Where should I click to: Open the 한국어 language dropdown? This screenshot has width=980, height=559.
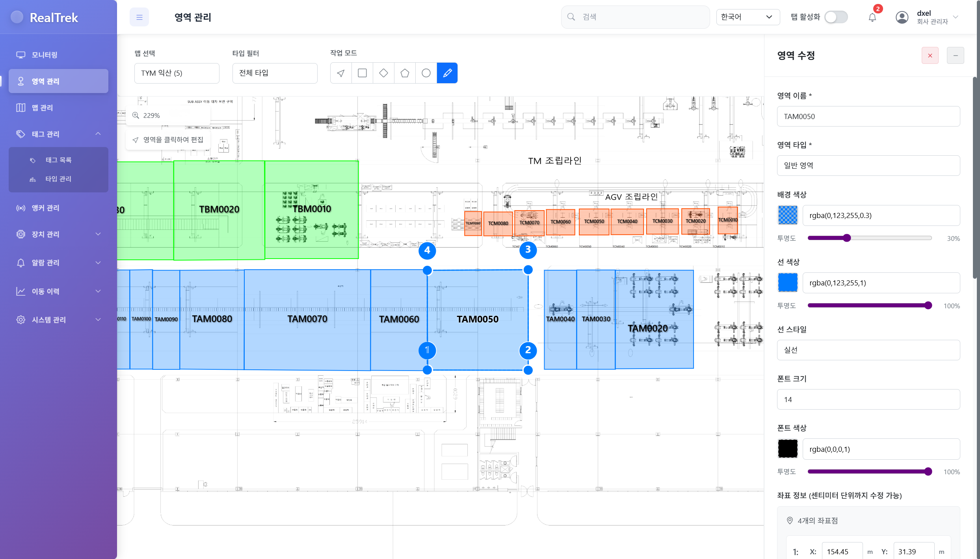click(x=748, y=17)
